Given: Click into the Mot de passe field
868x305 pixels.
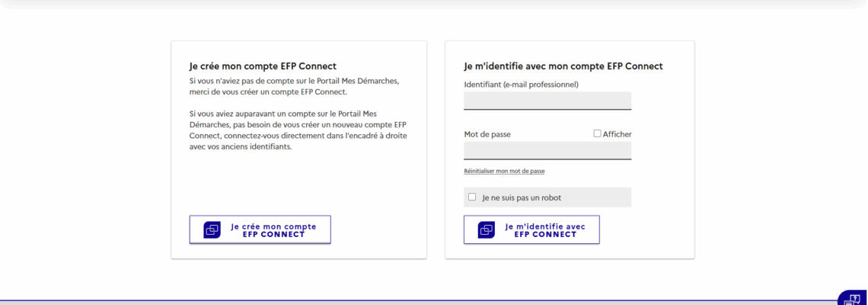Looking at the screenshot, I should 547,150.
